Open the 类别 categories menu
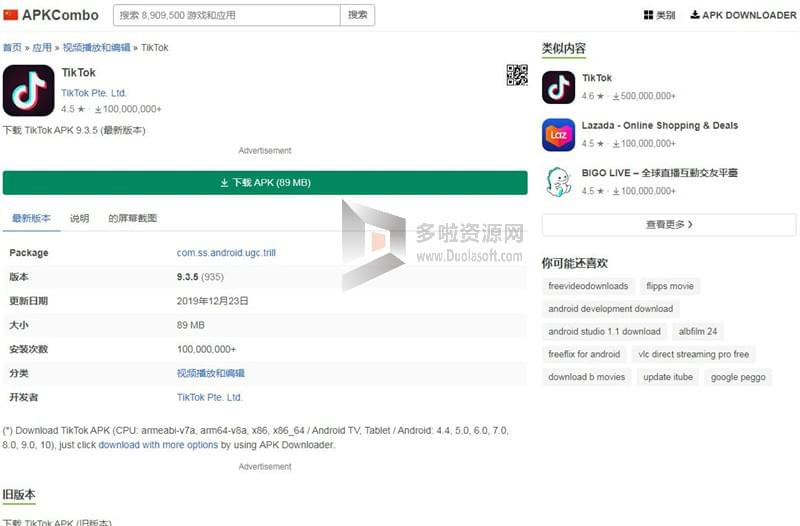Viewport: 800px width, 526px height. coord(659,15)
